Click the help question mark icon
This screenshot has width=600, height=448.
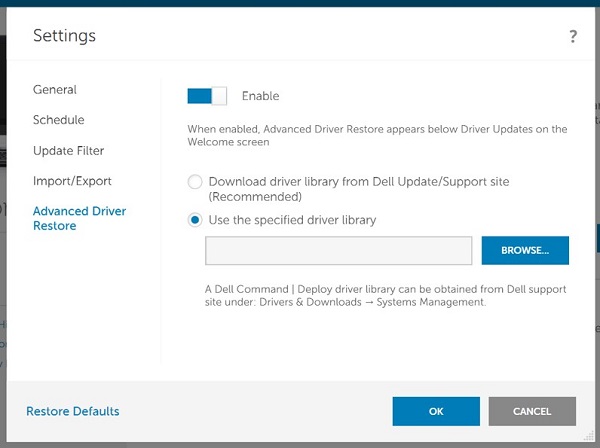tap(573, 37)
